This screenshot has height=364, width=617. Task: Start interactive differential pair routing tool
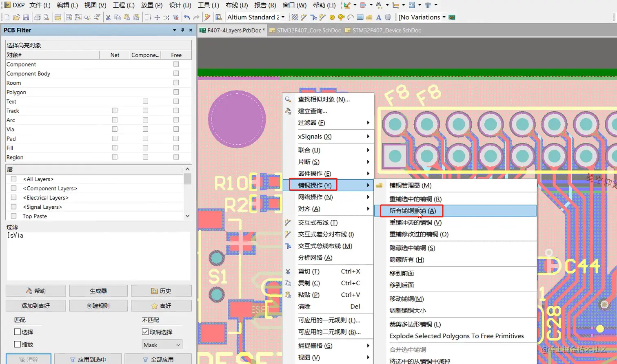coord(323,17)
